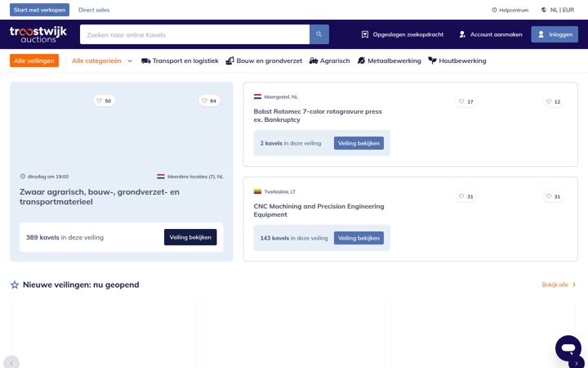Click the star icon beside Nieuwe veilingen
Screen dimensions: 588x368
(x=15, y=285)
